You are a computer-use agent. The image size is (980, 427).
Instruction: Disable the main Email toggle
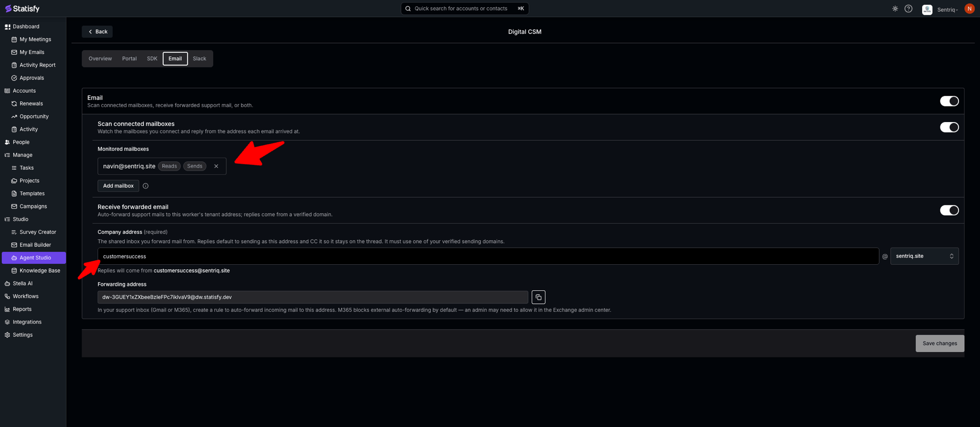[x=949, y=101]
